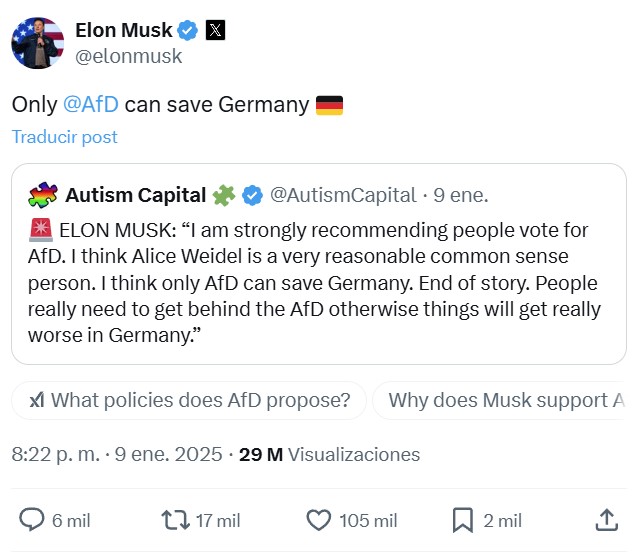Screen dimensions: 636x559
Task: Open the Elon Musk display name
Action: coord(124,30)
